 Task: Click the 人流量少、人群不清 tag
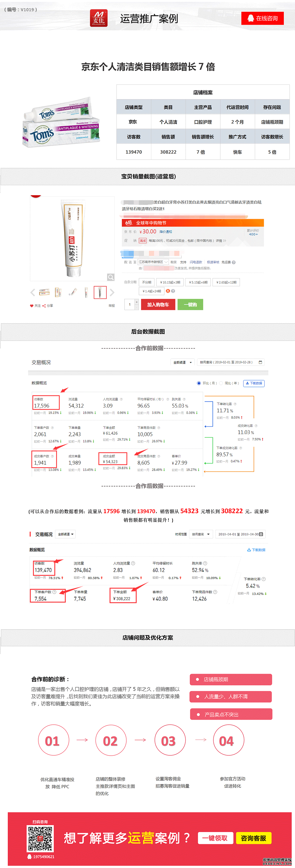coord(231,696)
